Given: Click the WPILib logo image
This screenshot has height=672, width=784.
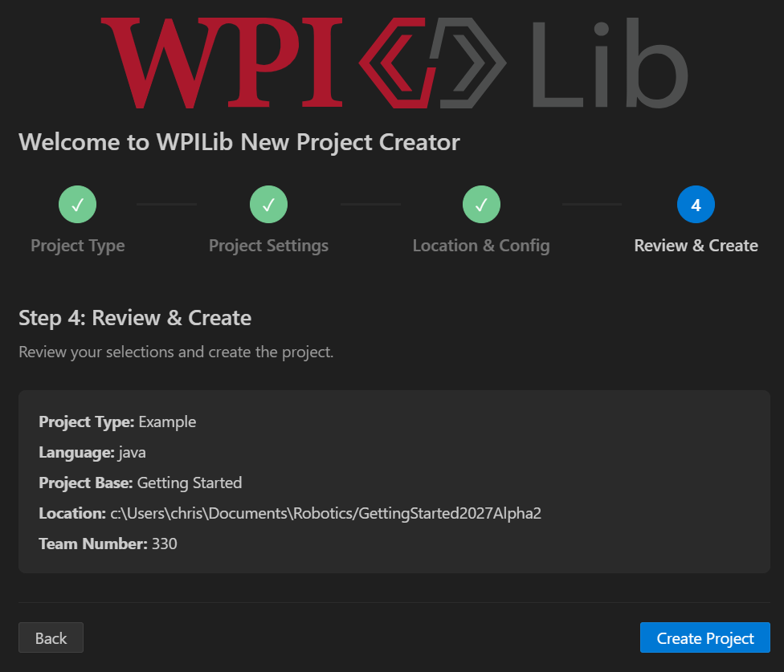Looking at the screenshot, I should tap(394, 63).
